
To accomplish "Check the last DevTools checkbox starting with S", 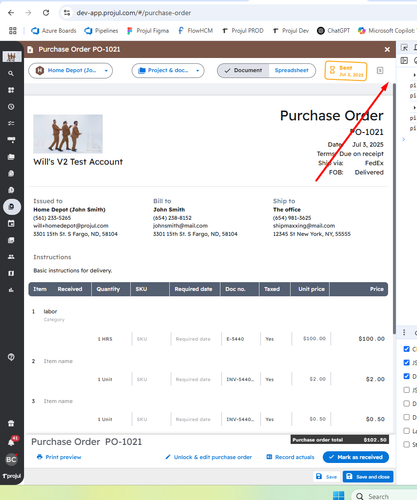I will [406, 444].
